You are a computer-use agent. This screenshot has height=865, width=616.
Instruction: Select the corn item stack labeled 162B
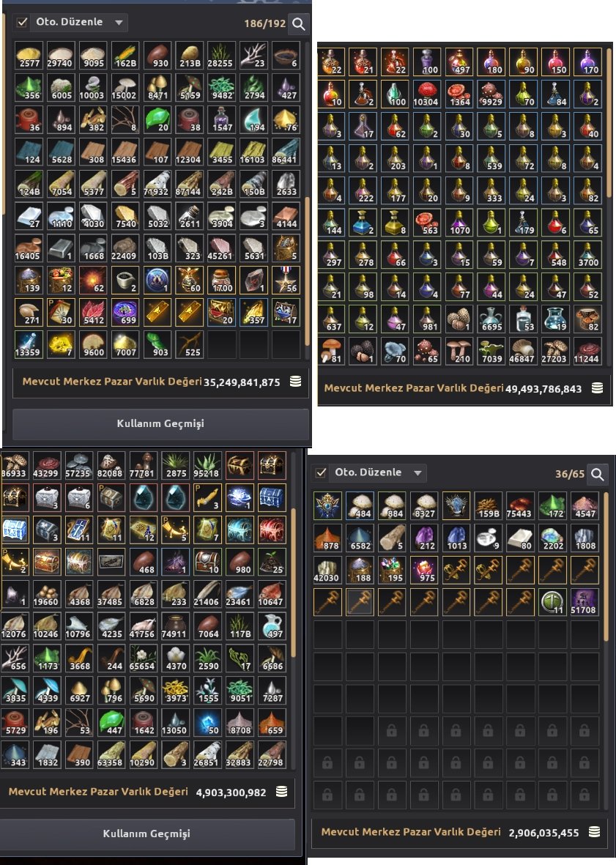[125, 55]
